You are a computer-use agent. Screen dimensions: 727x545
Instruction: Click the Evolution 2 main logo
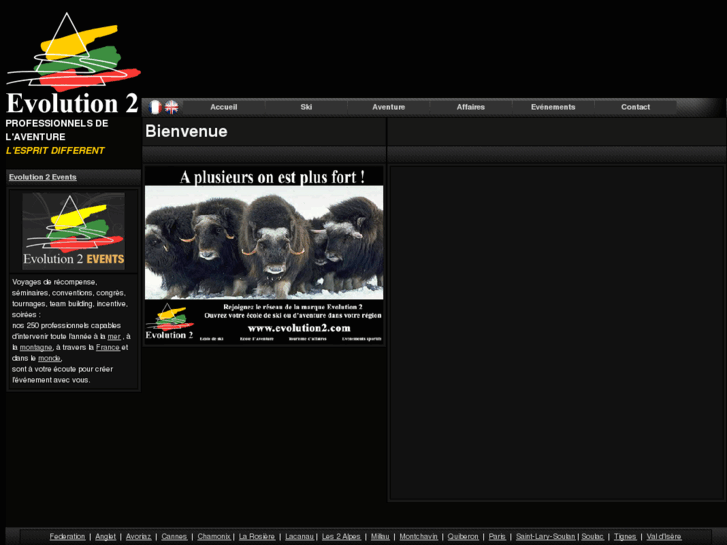73,64
